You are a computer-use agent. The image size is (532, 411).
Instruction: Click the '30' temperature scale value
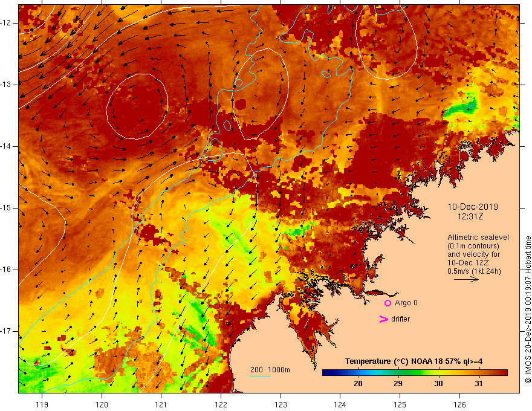438,384
